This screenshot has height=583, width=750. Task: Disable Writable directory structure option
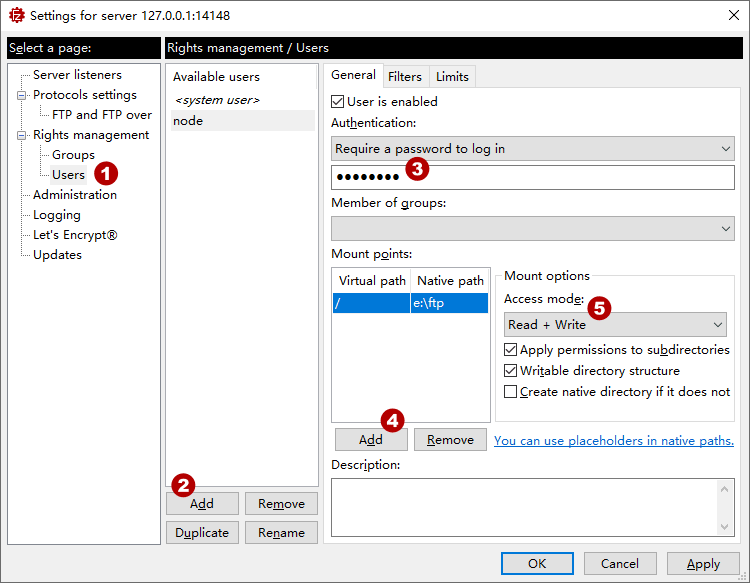(511, 371)
